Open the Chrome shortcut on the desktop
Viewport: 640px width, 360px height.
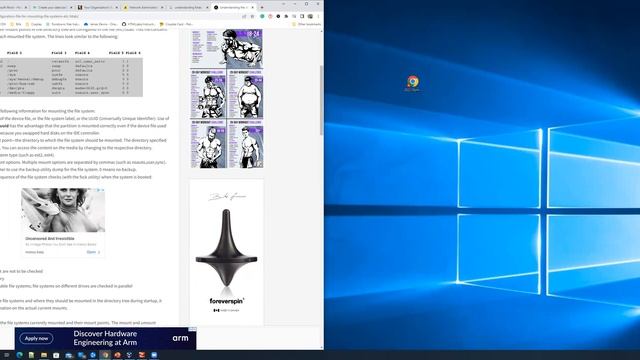[413, 82]
